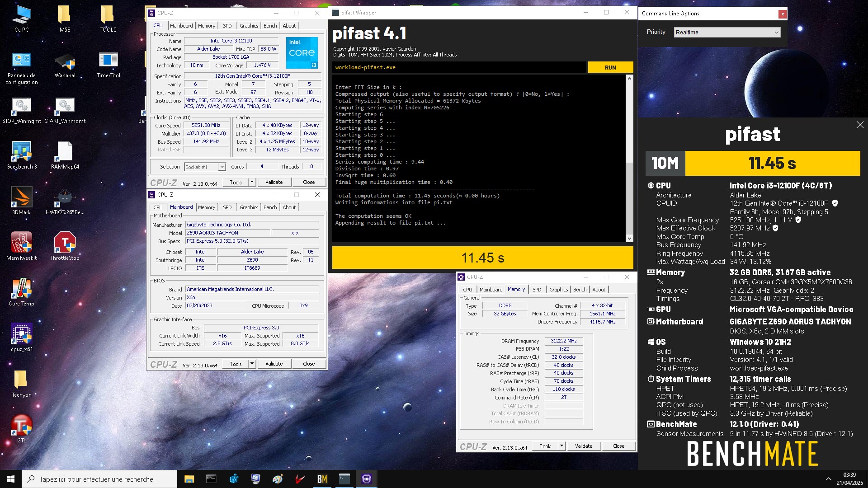Expand Tools arrow in top CPU-Z window
The height and width of the screenshot is (488, 868).
(252, 182)
